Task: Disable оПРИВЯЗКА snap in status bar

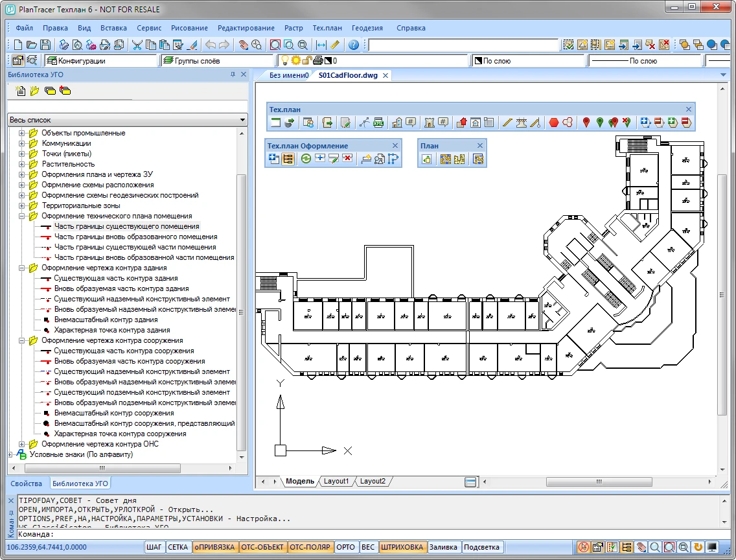Action: 214,547
